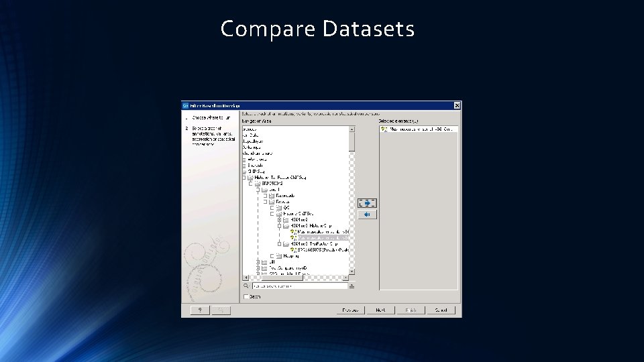Click navigation tree scroll right arrow
The width and height of the screenshot is (644, 362).
pos(345,278)
